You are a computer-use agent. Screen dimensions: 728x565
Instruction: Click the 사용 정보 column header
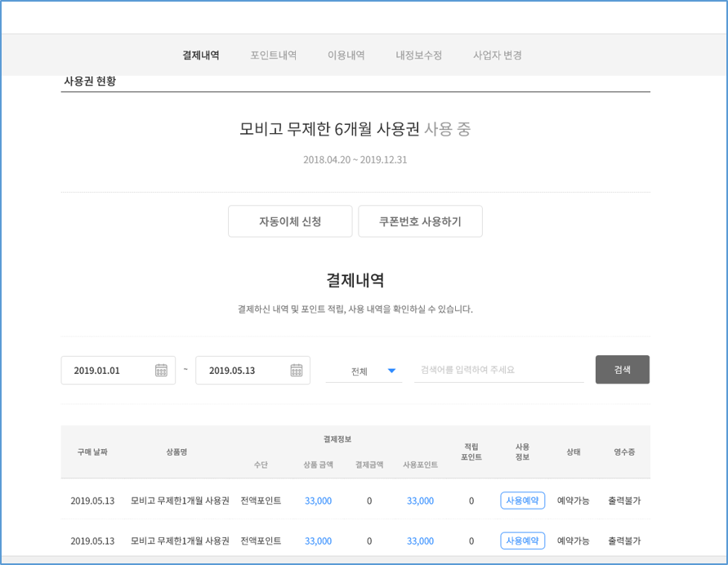click(522, 452)
